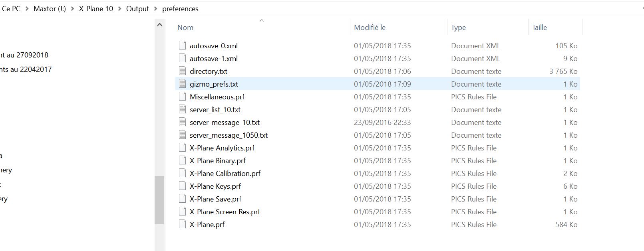This screenshot has width=644, height=251.
Task: Click the 3 765 Ko size of directory.txt
Action: [563, 71]
